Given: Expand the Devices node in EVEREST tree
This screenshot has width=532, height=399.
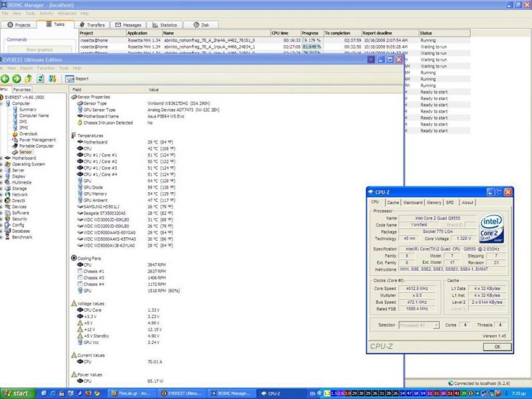Looking at the screenshot, I should click(x=1, y=207).
